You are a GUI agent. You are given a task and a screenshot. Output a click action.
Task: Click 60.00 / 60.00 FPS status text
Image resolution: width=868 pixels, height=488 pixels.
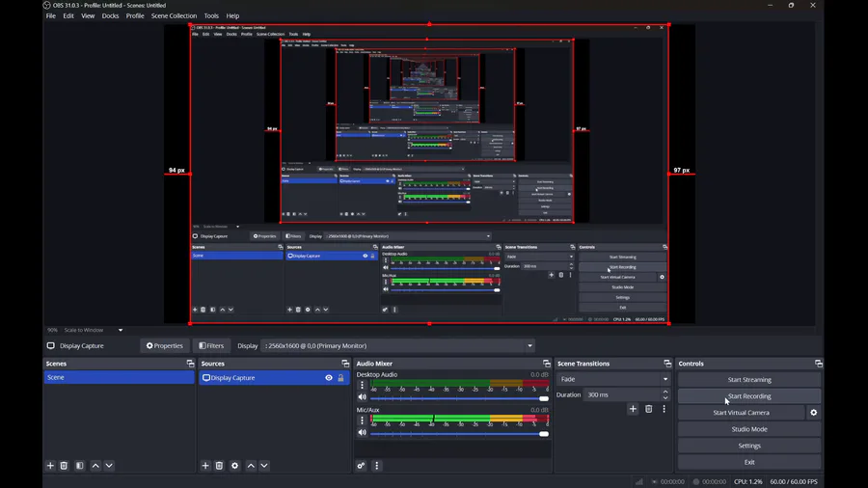[794, 482]
